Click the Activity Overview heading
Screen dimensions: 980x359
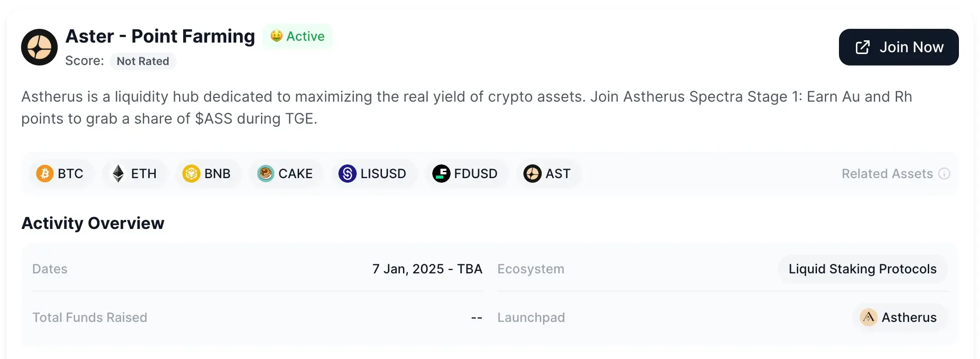[93, 223]
